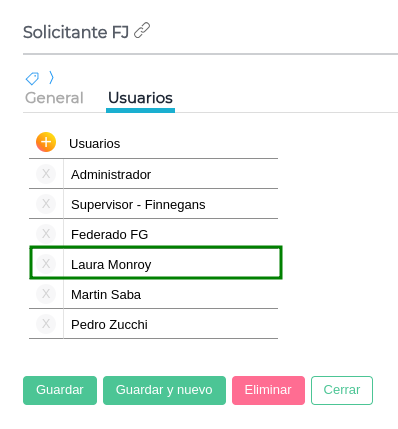Screen dimensions: 398x429
Task: Remove Federado FG with its X icon
Action: 46,234
